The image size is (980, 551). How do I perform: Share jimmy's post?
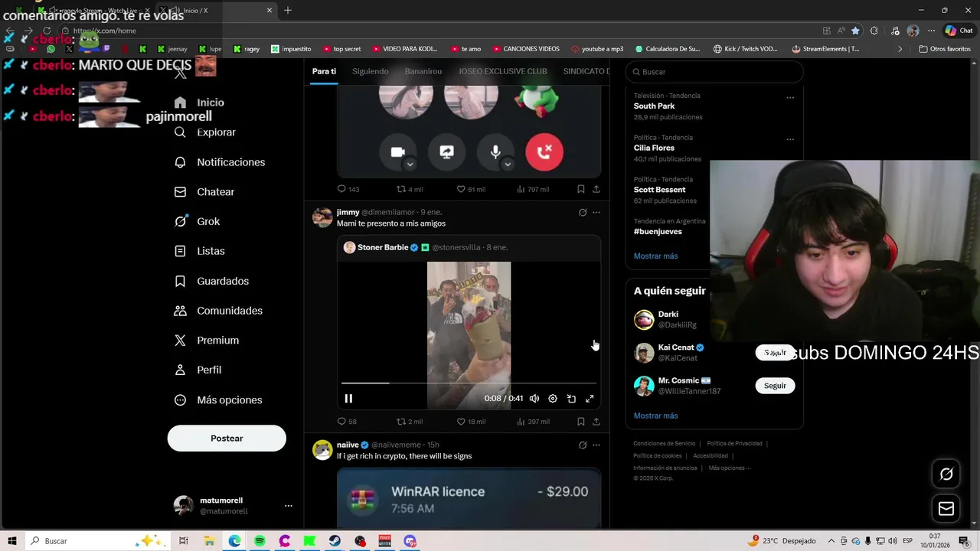pyautogui.click(x=596, y=422)
